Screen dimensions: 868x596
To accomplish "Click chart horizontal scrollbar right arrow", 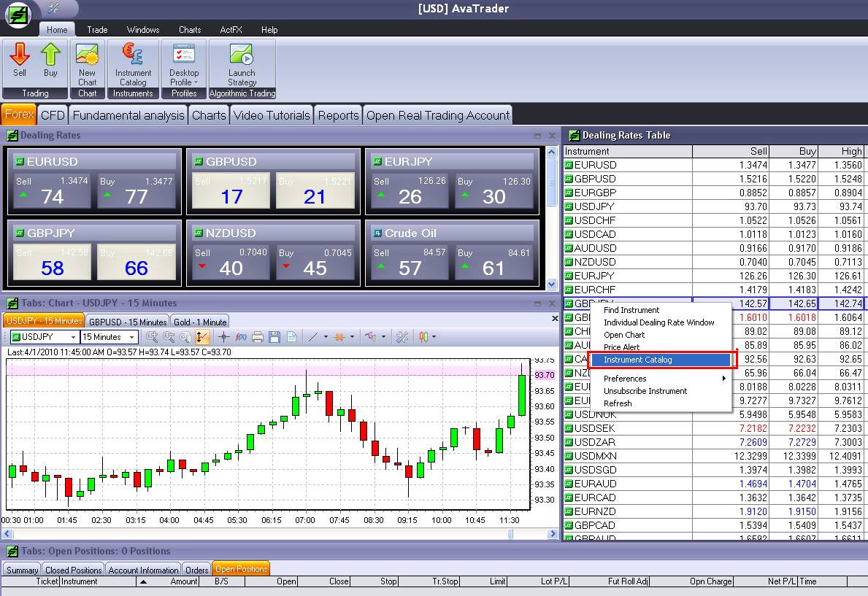I will 553,534.
